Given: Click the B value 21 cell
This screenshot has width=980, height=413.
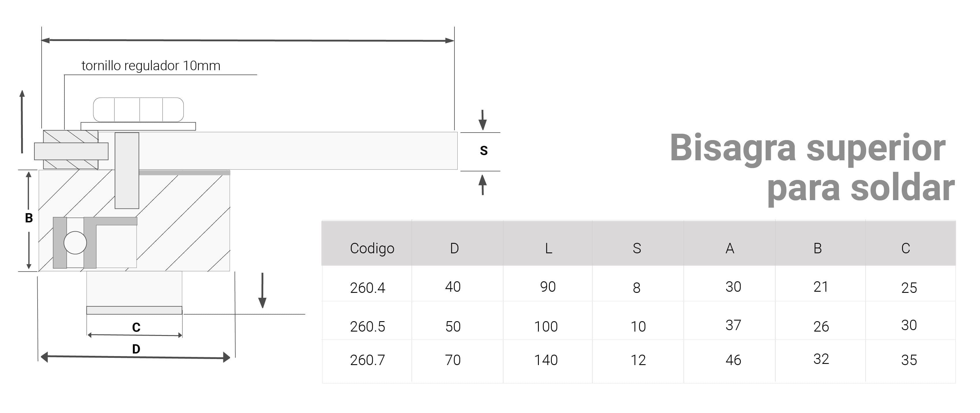Looking at the screenshot, I should 821,287.
